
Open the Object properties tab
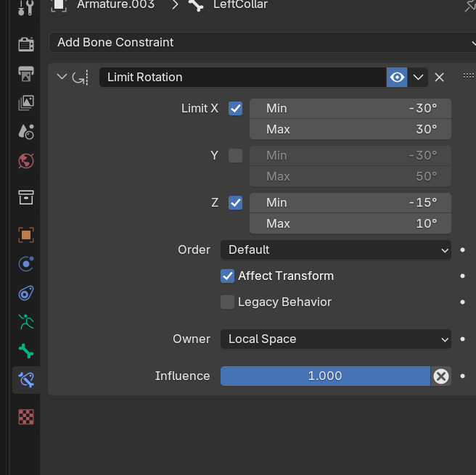click(x=26, y=235)
